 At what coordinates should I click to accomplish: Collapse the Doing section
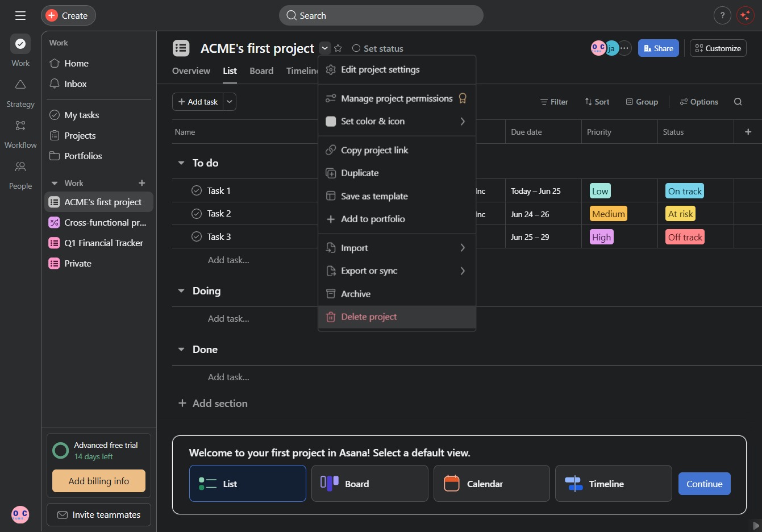[x=181, y=291]
